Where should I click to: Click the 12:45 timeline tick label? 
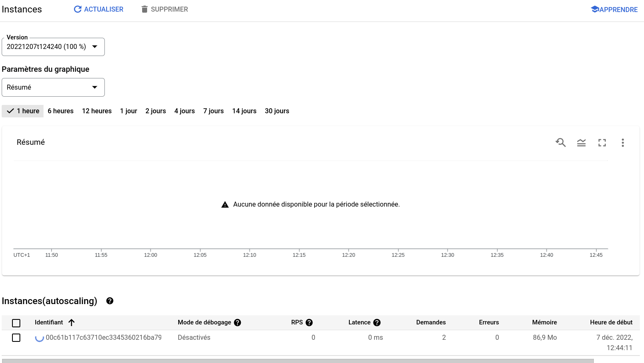click(x=596, y=255)
